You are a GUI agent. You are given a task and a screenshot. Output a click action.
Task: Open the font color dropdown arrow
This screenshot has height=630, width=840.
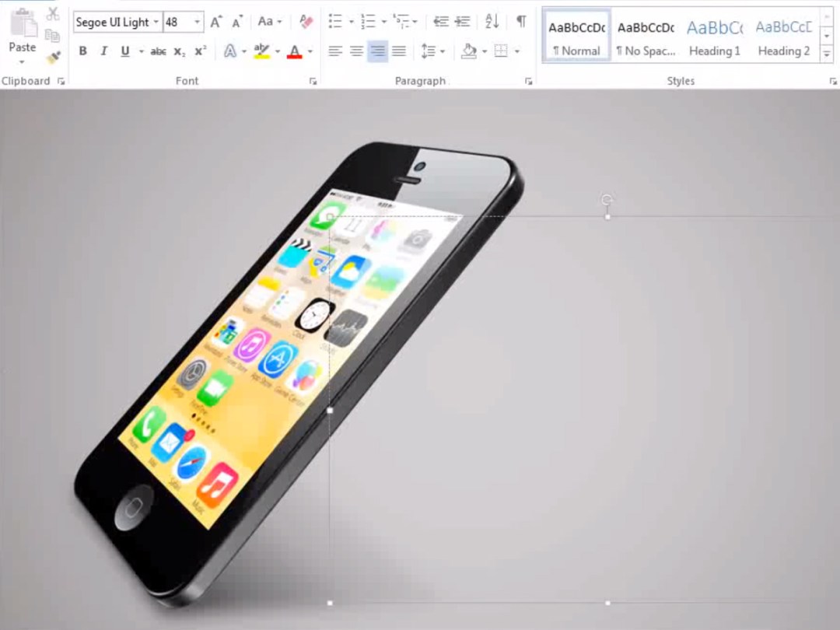[310, 51]
